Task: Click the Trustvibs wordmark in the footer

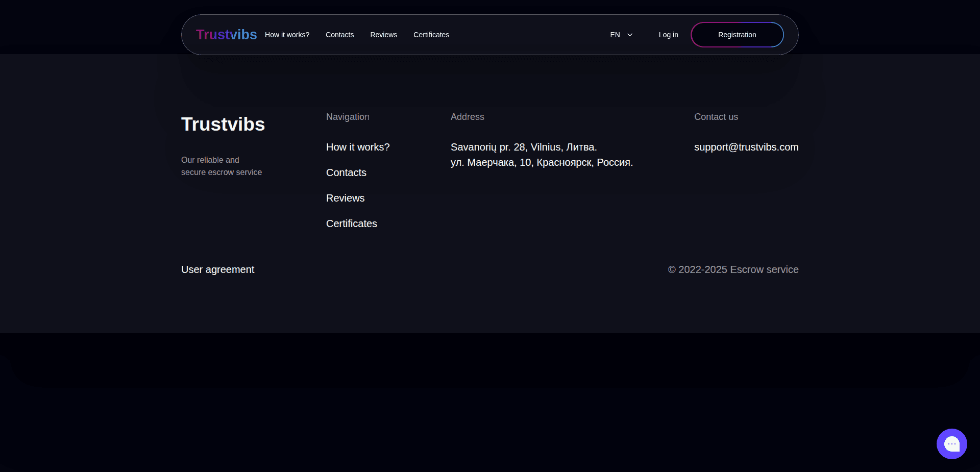Action: [223, 124]
